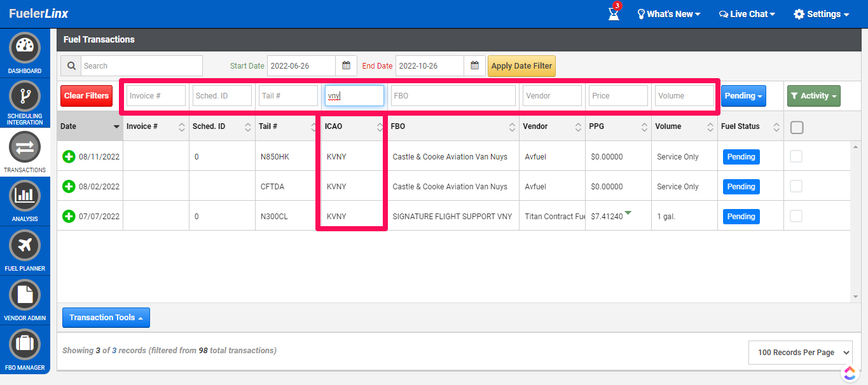Click the Vendor filter field

pos(553,96)
